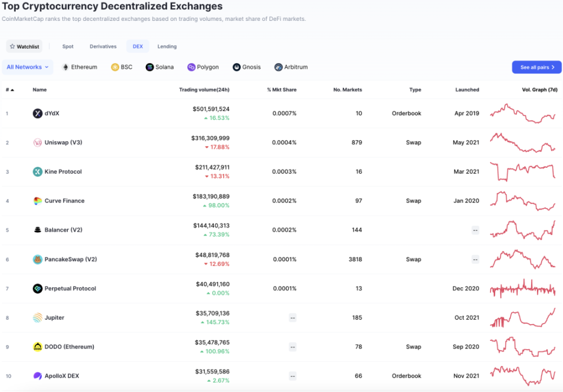Click the ApolloX DEX logo icon
The width and height of the screenshot is (563, 392).
[37, 376]
